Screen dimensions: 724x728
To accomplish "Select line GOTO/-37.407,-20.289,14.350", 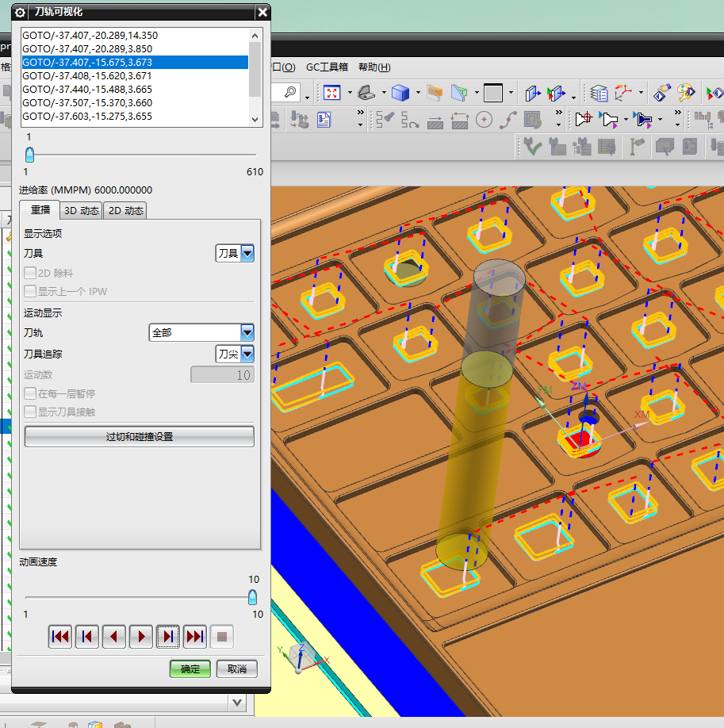I will 135,35.
